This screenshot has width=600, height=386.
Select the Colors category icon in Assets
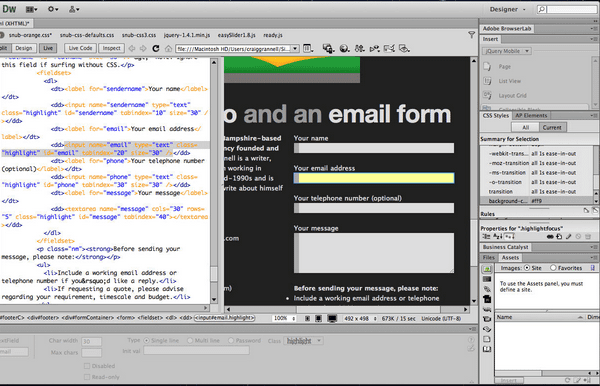[487, 279]
